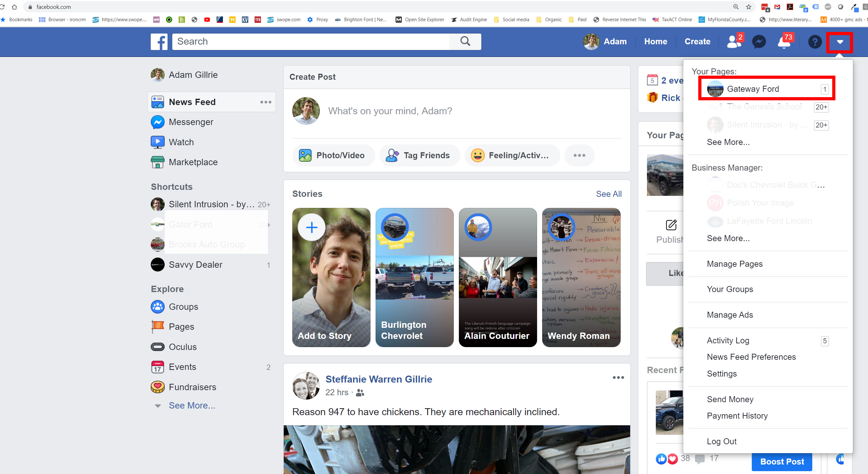Open the Messenger icon in top bar
The image size is (868, 474).
[759, 42]
